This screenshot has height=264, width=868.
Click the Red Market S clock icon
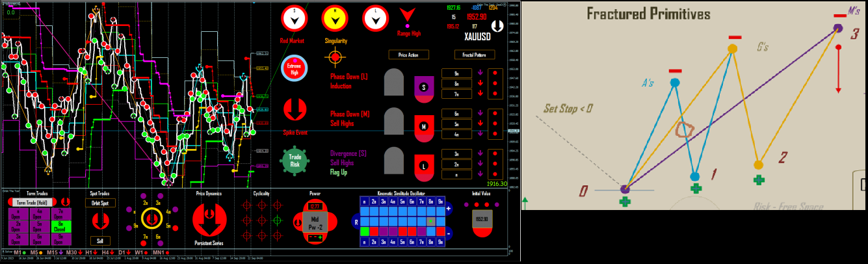294,19
